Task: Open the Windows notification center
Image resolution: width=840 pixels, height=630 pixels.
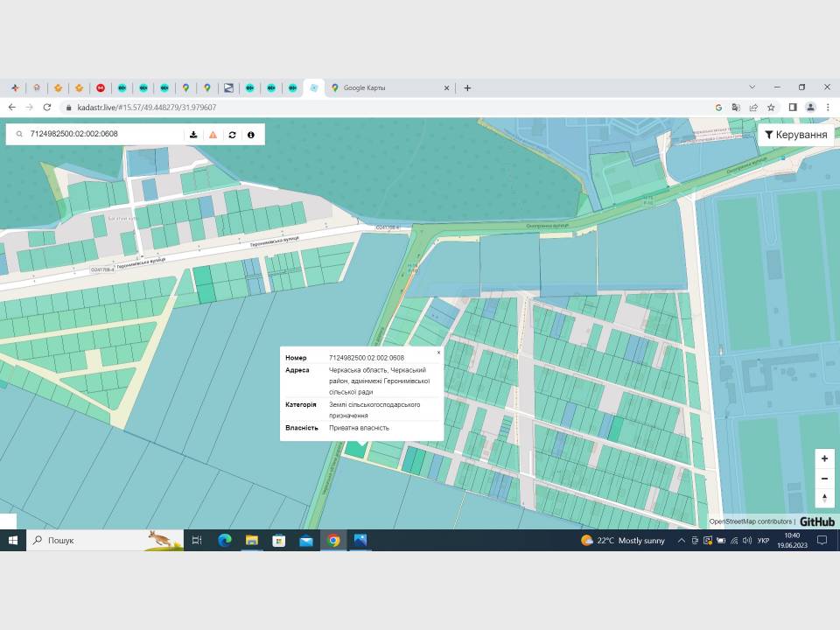Action: 822,541
